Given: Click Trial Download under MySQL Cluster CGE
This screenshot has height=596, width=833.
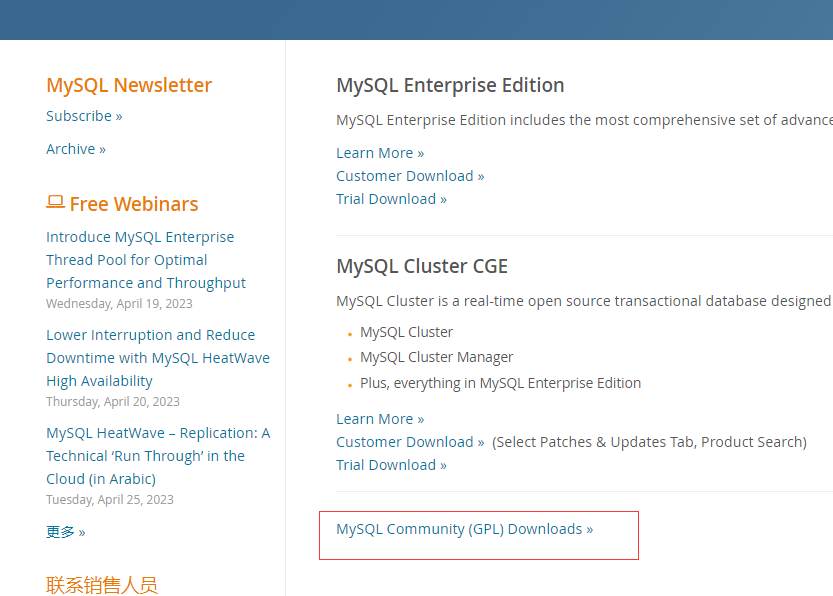Looking at the screenshot, I should click(391, 465).
